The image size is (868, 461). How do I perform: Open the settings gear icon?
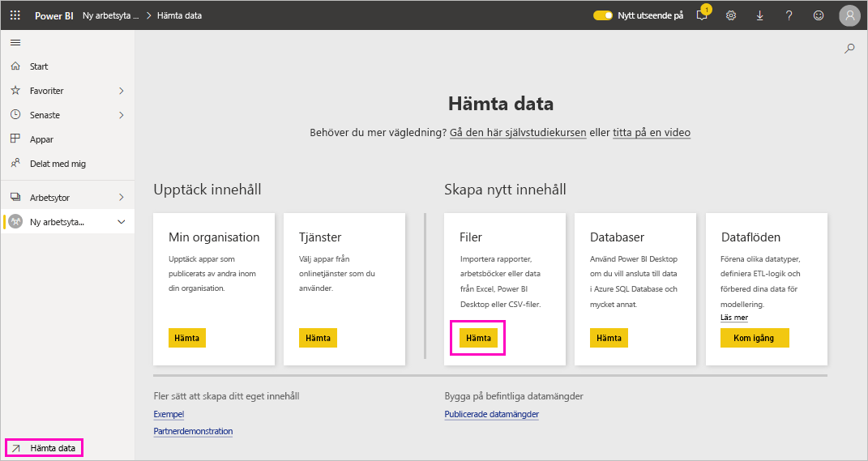pyautogui.click(x=731, y=15)
